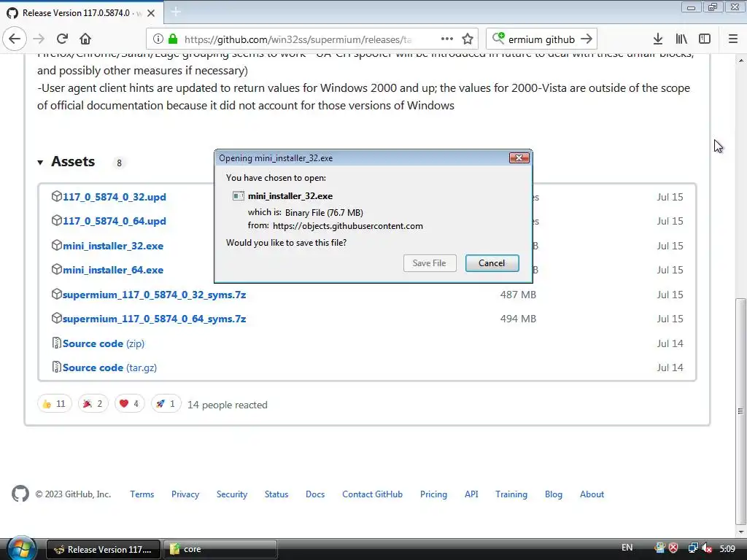Viewport: 747px width, 560px height.
Task: Click the 5:09 clock in the tray
Action: tap(727, 549)
